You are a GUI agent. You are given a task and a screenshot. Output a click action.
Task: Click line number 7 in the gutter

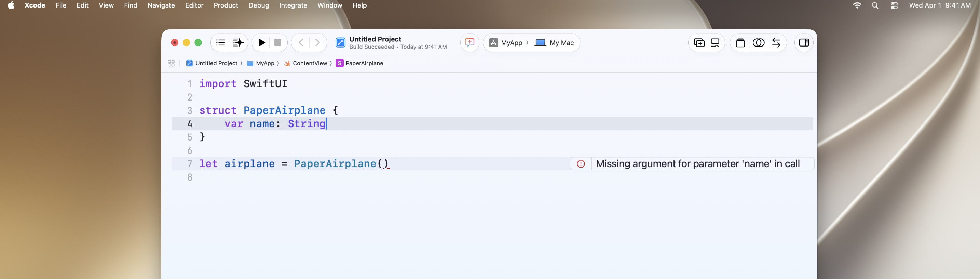(190, 164)
